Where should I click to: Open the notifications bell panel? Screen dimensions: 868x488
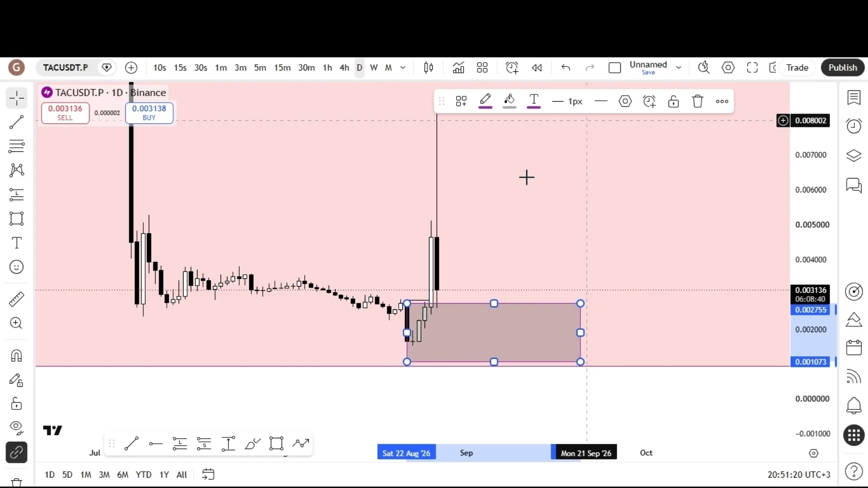pyautogui.click(x=854, y=405)
